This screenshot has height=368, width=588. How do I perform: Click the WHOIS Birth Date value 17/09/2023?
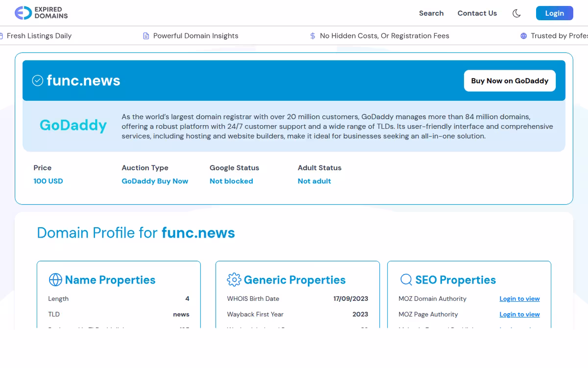pos(351,299)
